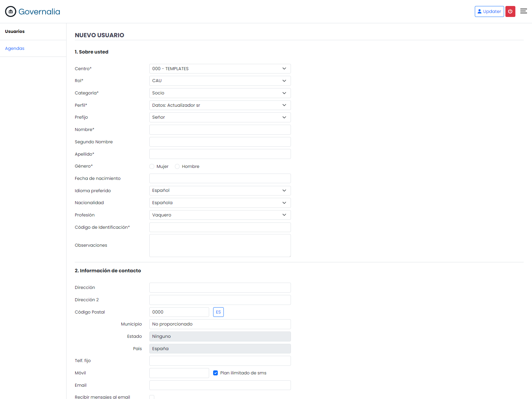Click the Governalia logo icon
The image size is (532, 399).
[x=10, y=11]
